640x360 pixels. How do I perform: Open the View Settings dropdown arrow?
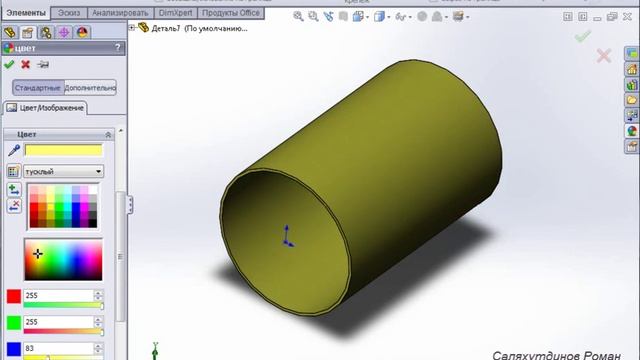pos(468,17)
